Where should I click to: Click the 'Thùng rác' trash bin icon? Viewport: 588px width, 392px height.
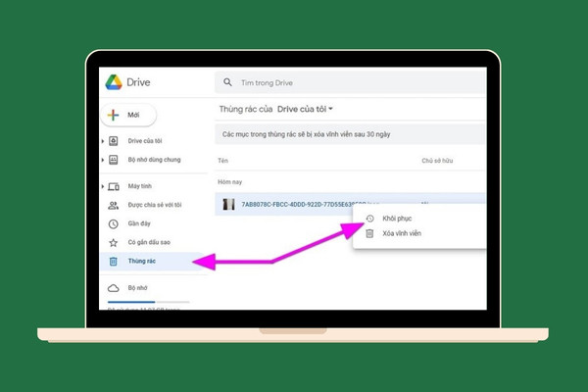(114, 262)
